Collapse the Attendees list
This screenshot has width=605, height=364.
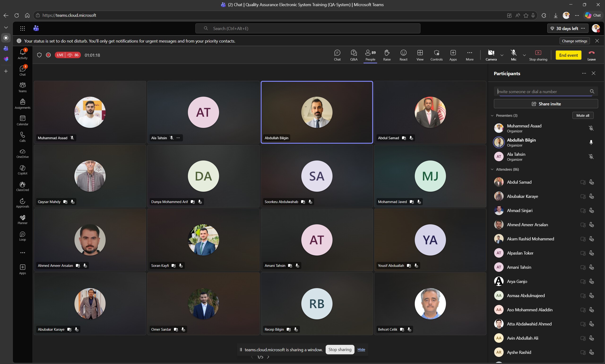[492, 169]
